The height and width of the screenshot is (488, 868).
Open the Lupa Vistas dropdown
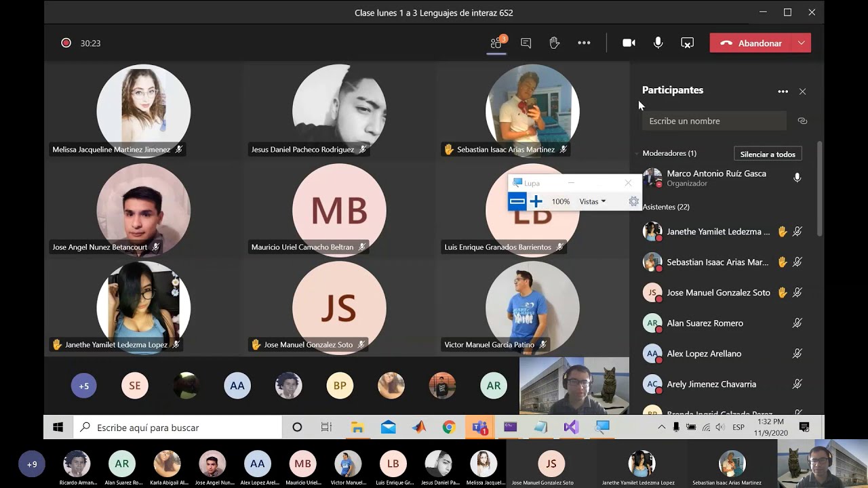(x=593, y=201)
